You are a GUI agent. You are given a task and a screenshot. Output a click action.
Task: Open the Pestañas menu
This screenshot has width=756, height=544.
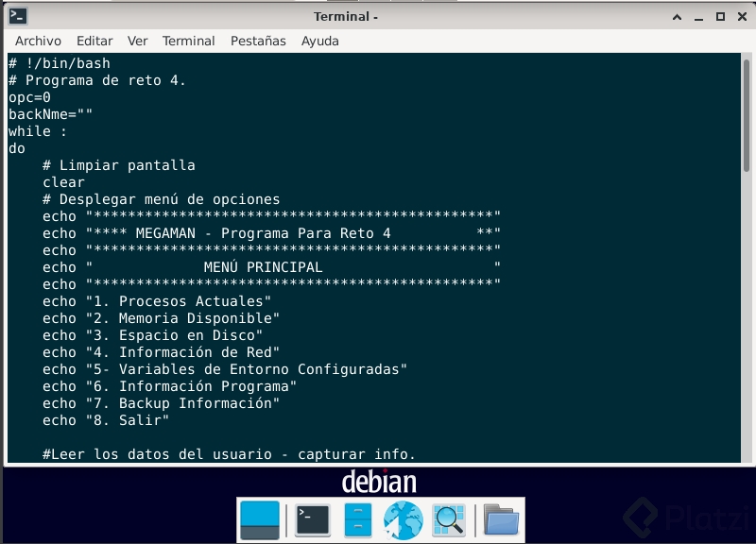coord(258,41)
